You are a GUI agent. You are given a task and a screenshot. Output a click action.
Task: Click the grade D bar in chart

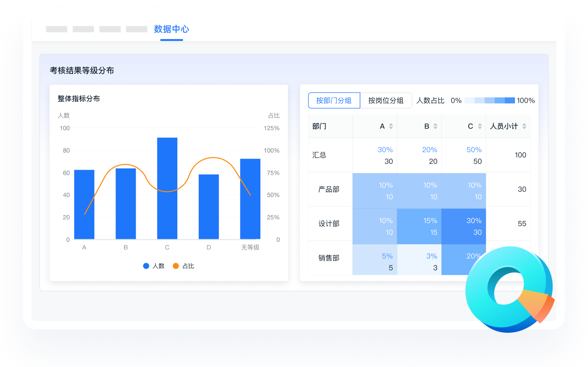(x=209, y=206)
